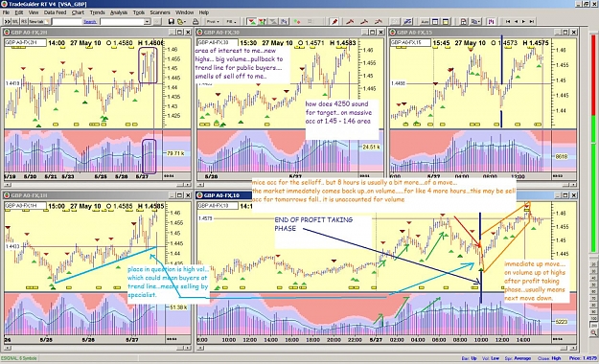Screen dimensions: 599x364
Task: Open the Data Feed menu
Action: [x=55, y=12]
